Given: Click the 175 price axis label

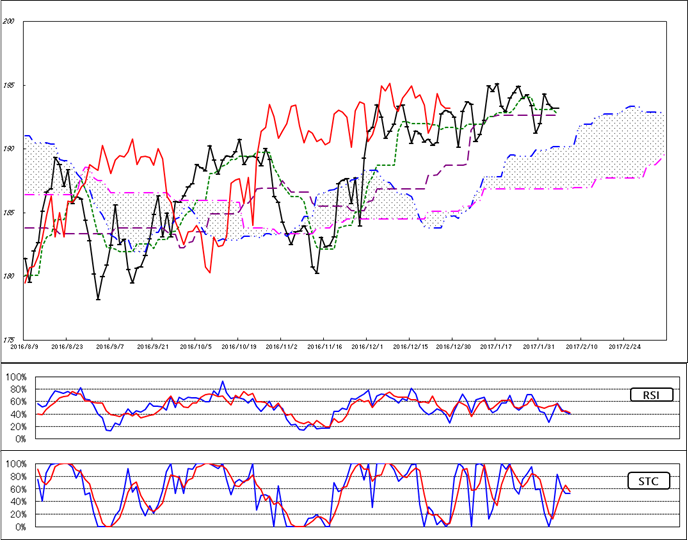Looking at the screenshot, I should 8,340.
